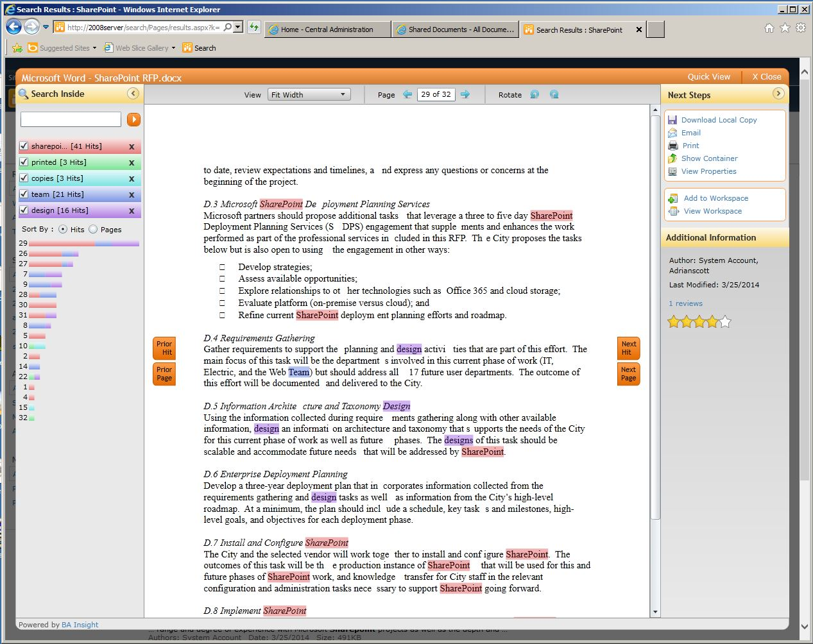Select page 7 hit bar

point(46,275)
